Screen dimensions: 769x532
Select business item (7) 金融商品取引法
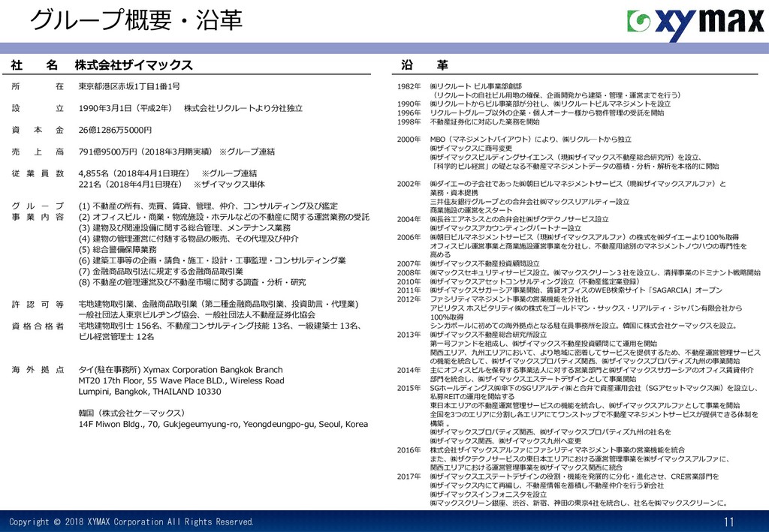161,271
